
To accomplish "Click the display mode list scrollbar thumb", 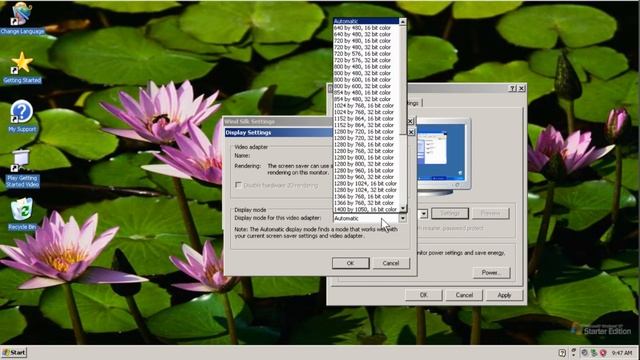I will coord(403,80).
